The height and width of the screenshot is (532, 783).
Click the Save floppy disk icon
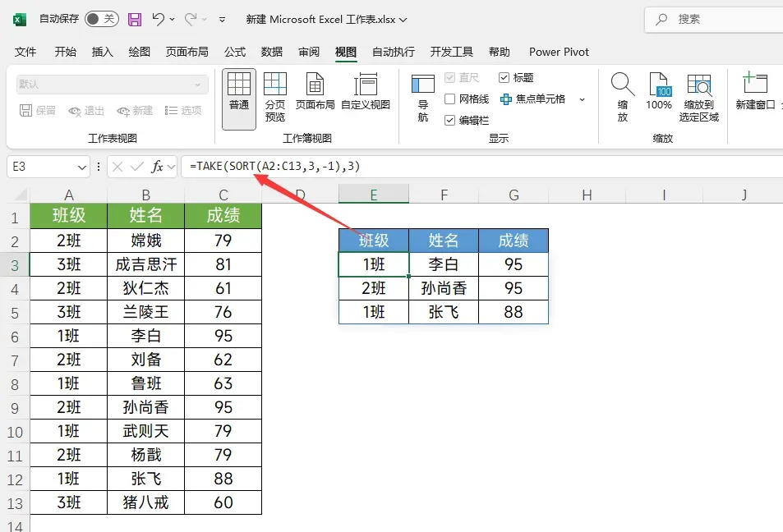pos(135,20)
